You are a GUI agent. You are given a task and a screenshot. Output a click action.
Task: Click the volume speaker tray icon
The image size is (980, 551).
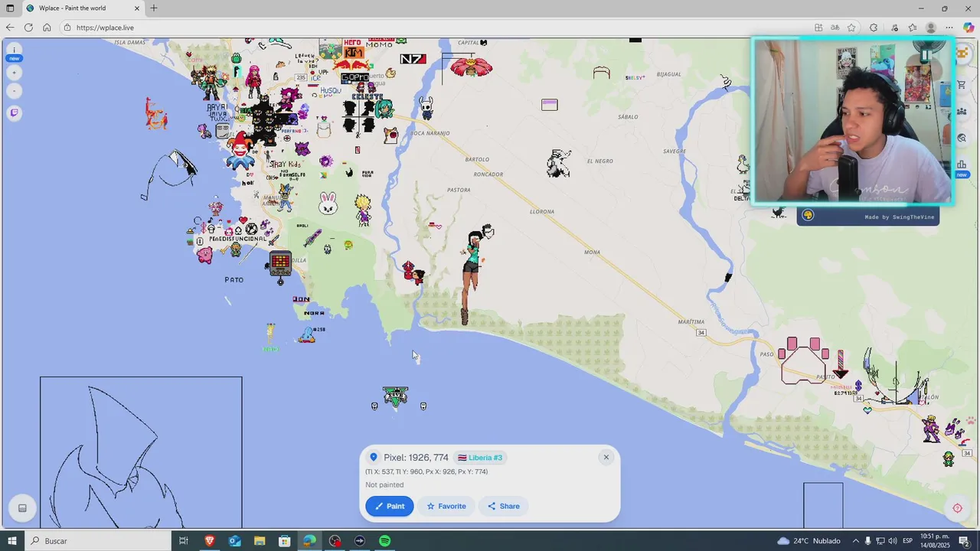point(892,541)
